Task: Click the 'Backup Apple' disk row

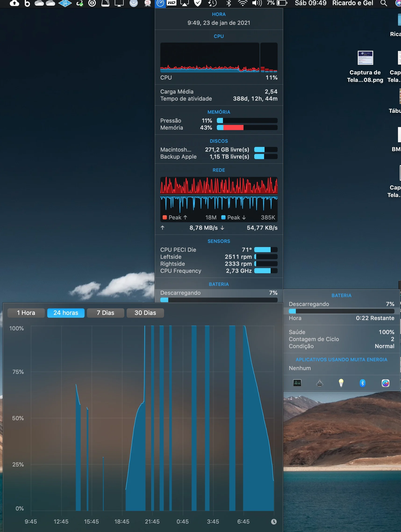Action: [219, 157]
